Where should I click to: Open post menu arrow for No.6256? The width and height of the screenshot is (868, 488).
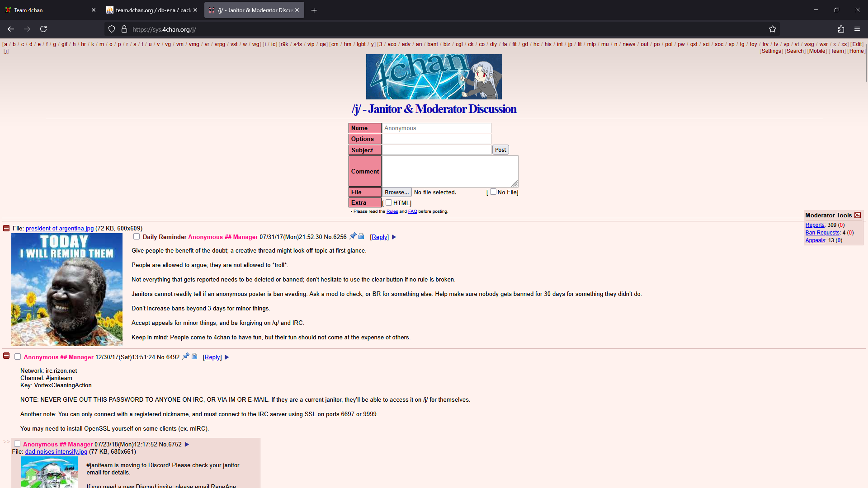click(x=394, y=237)
